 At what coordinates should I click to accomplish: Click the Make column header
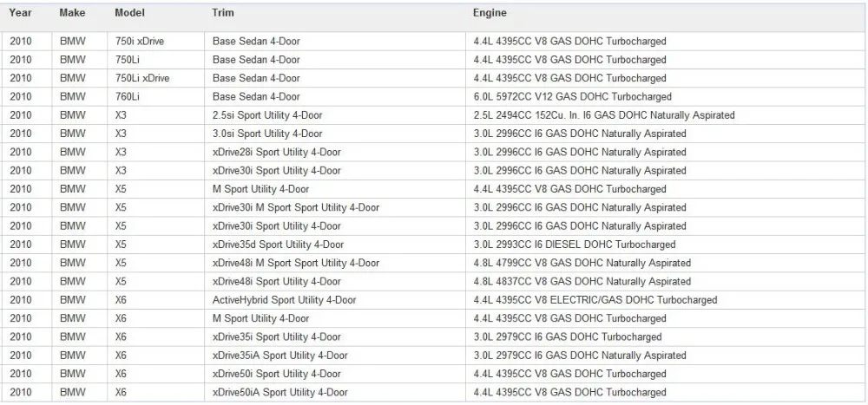pyautogui.click(x=73, y=12)
